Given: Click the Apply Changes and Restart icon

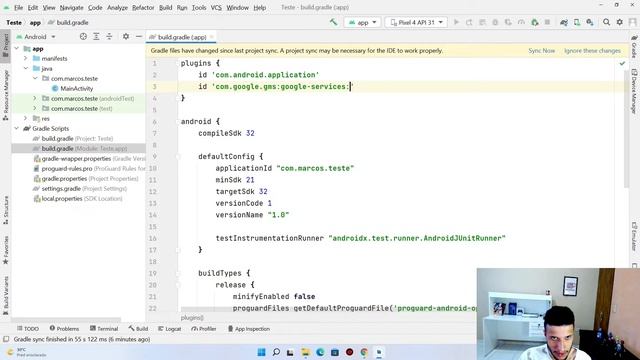Looking at the screenshot, I should (x=469, y=22).
